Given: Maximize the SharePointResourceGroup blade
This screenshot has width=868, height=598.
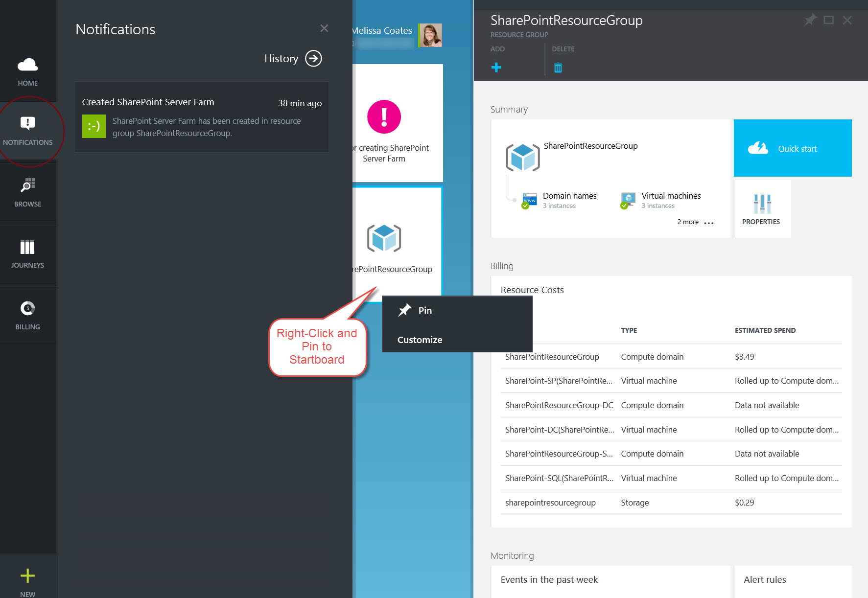Looking at the screenshot, I should pyautogui.click(x=829, y=20).
